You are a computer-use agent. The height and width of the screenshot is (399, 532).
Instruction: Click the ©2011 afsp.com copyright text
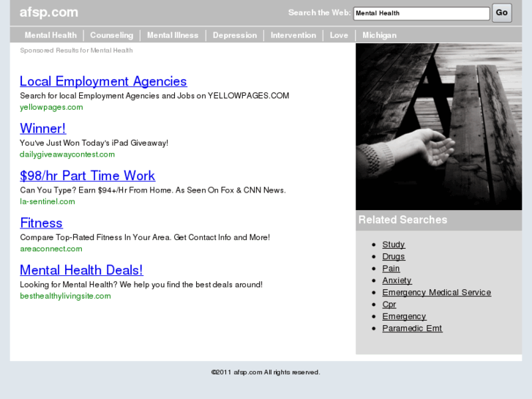coord(266,372)
